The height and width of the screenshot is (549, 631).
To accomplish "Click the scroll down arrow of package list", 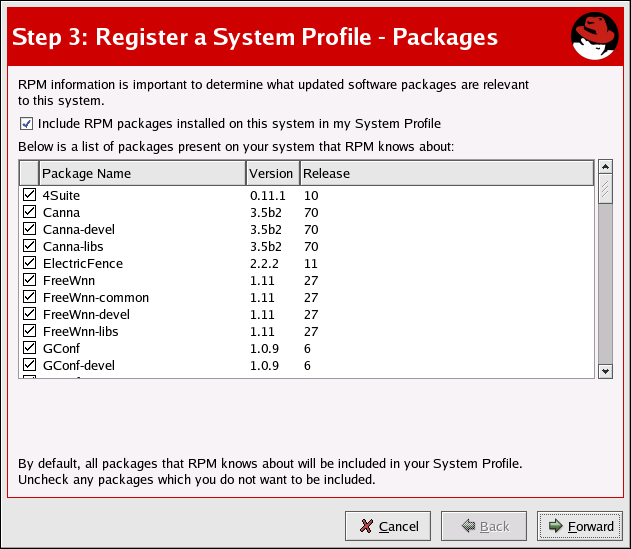I will point(605,372).
